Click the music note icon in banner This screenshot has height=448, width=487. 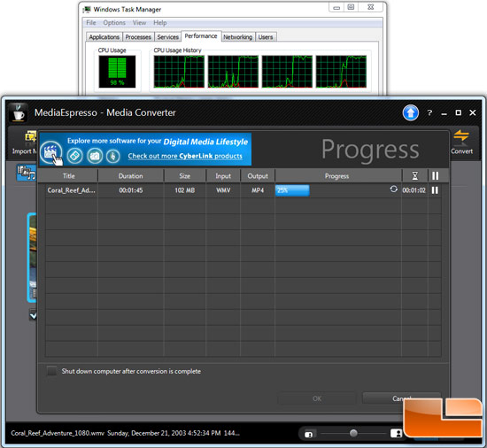click(113, 156)
